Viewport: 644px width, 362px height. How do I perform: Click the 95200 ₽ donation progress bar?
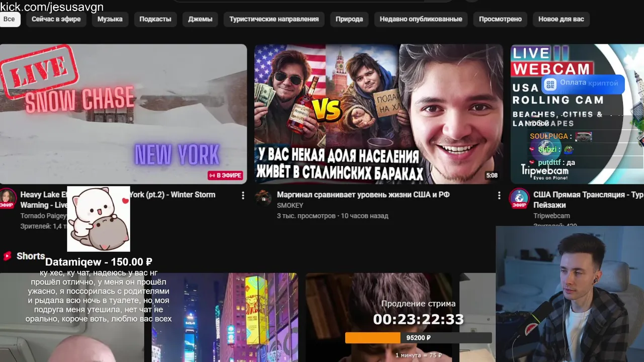point(418,338)
